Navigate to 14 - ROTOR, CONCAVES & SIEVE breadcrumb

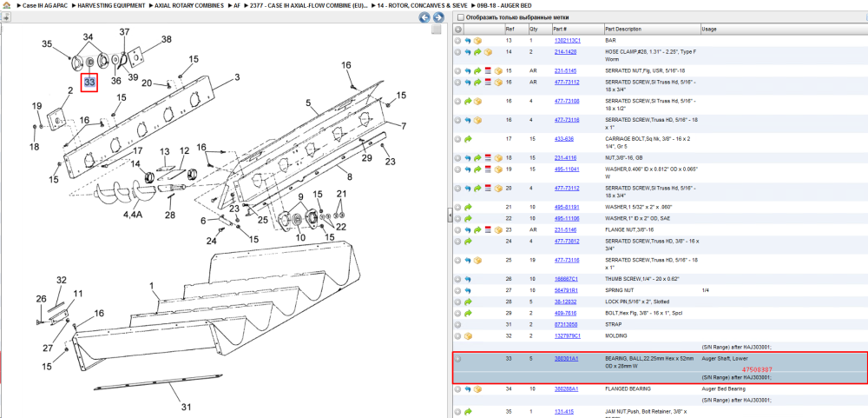tap(423, 5)
